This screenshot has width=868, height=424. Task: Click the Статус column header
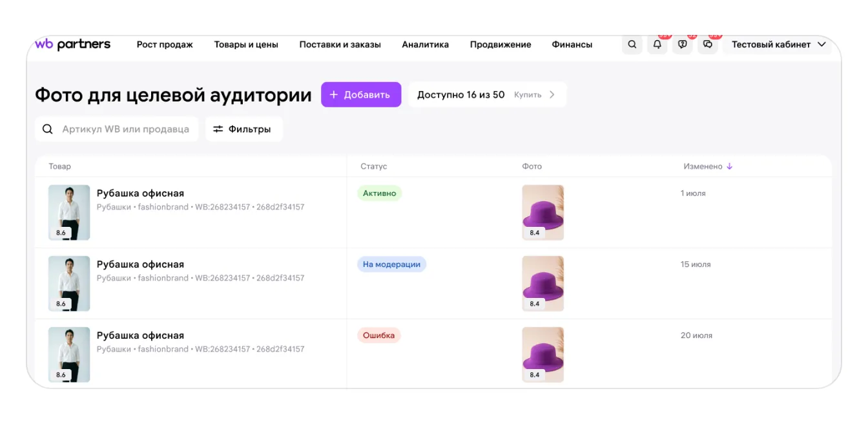(374, 166)
